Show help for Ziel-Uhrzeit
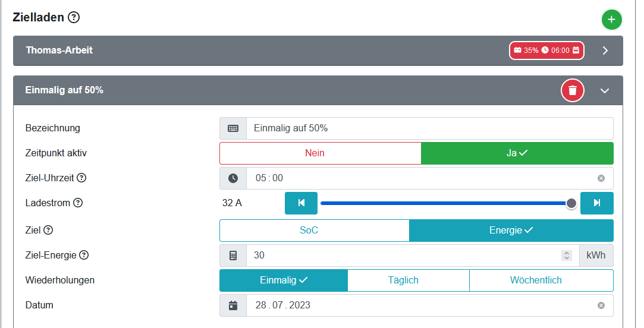 tap(82, 178)
